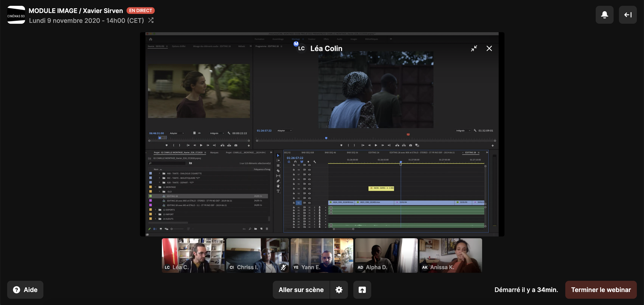Click the Program monitor playhead scrubber bar
Image resolution: width=644 pixels, height=305 pixels.
[375, 138]
